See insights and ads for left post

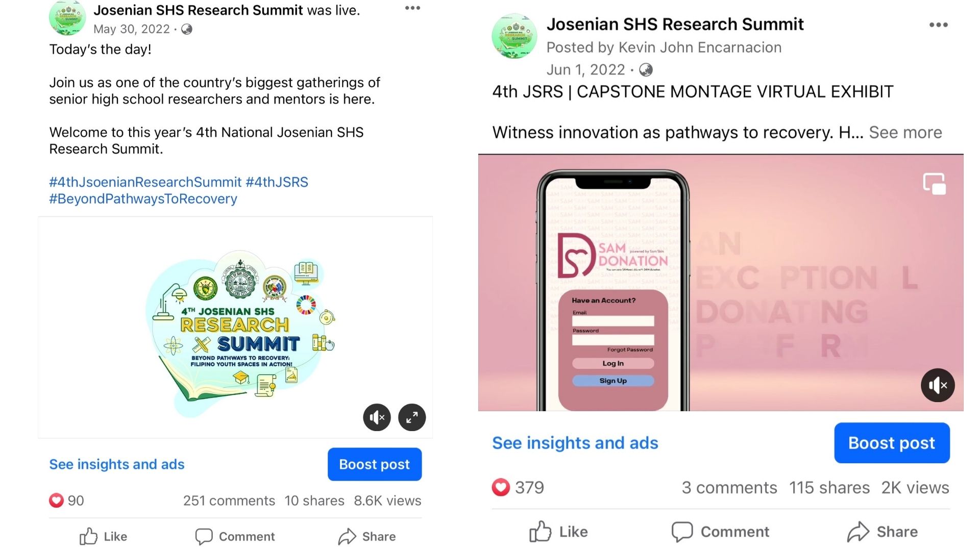coord(117,464)
